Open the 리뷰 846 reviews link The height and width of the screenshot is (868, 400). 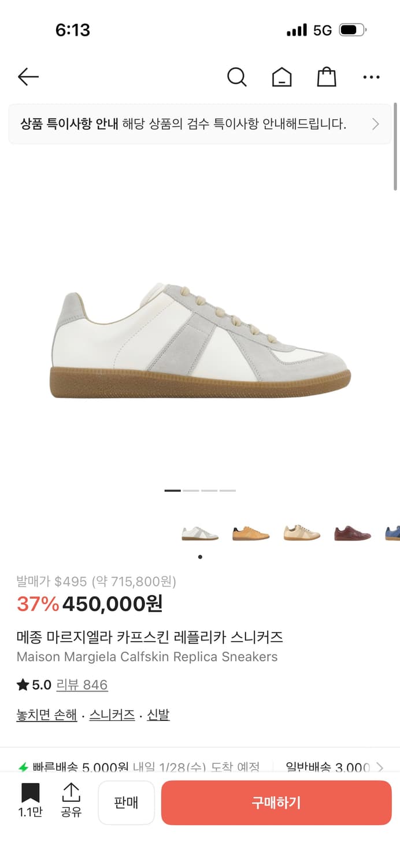point(82,685)
